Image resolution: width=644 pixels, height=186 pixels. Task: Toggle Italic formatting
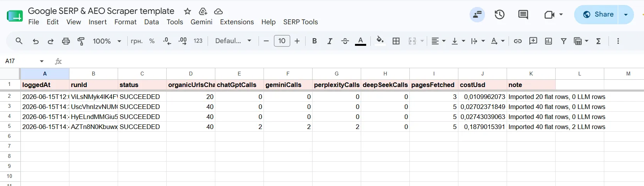(330, 41)
